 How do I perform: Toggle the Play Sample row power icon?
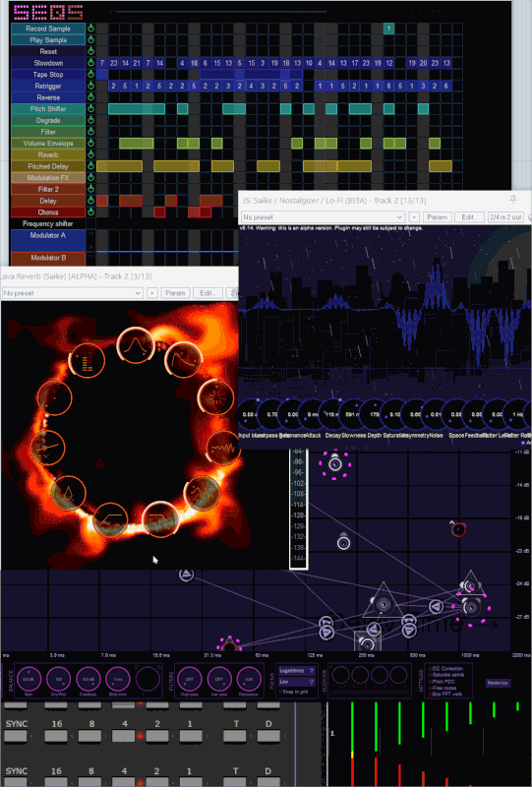pyautogui.click(x=90, y=39)
